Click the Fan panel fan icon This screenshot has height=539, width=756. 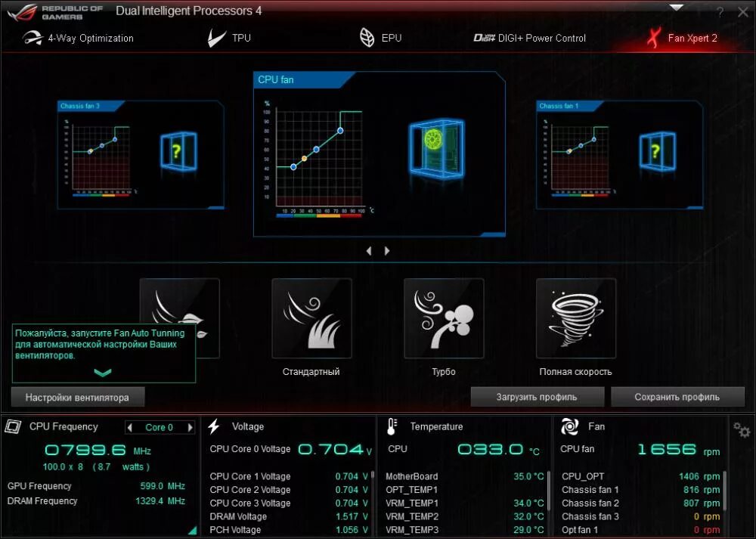[x=569, y=426]
